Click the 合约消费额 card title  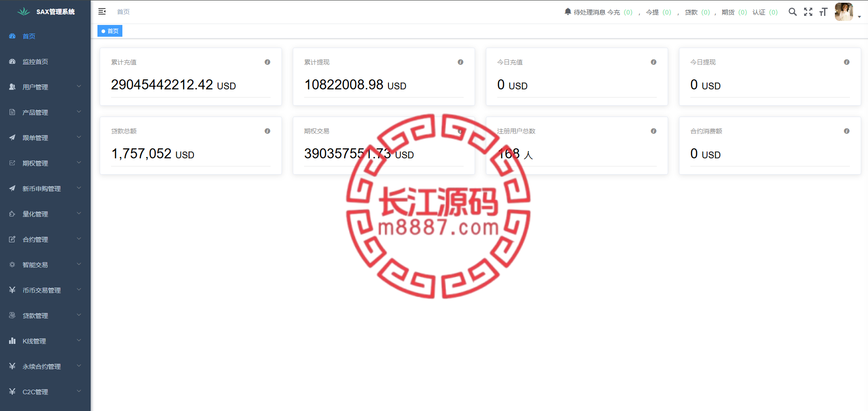point(706,131)
